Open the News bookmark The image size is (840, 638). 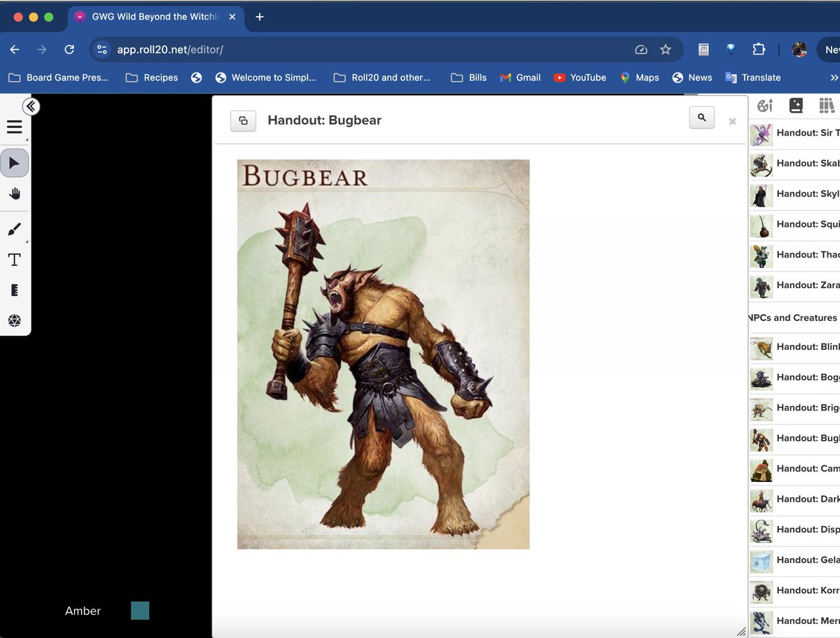[692, 78]
